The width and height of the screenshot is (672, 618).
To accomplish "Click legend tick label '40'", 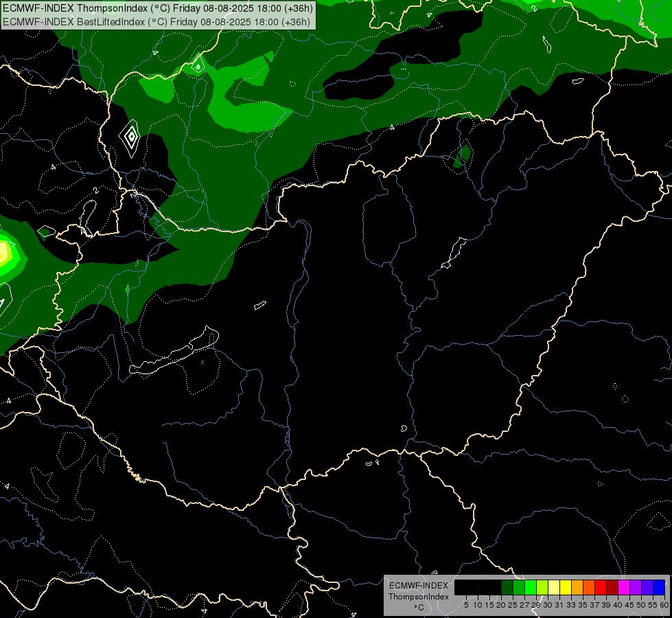I will pos(618,605).
